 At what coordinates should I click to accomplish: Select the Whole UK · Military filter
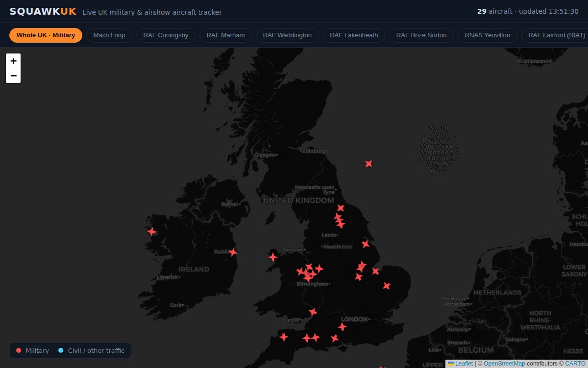(x=46, y=35)
